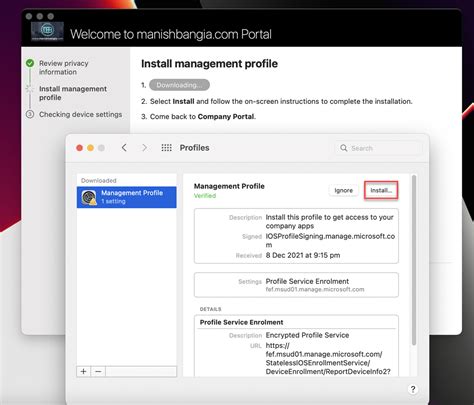The width and height of the screenshot is (474, 405).
Task: Click the Profiles details scrollbar
Action: [x=414, y=260]
